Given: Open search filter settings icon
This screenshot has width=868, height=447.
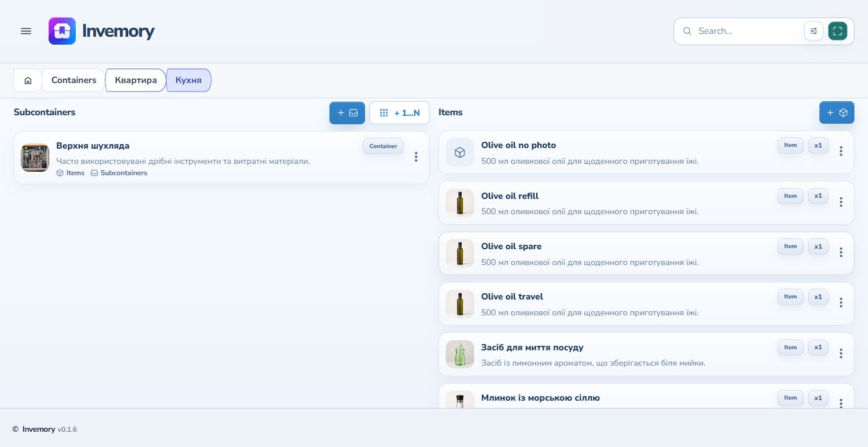Looking at the screenshot, I should 814,31.
